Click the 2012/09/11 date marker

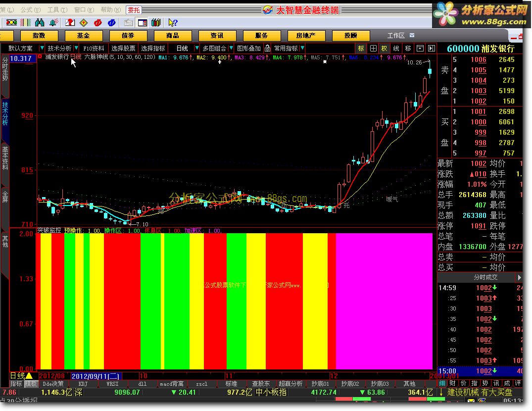pos(96,376)
